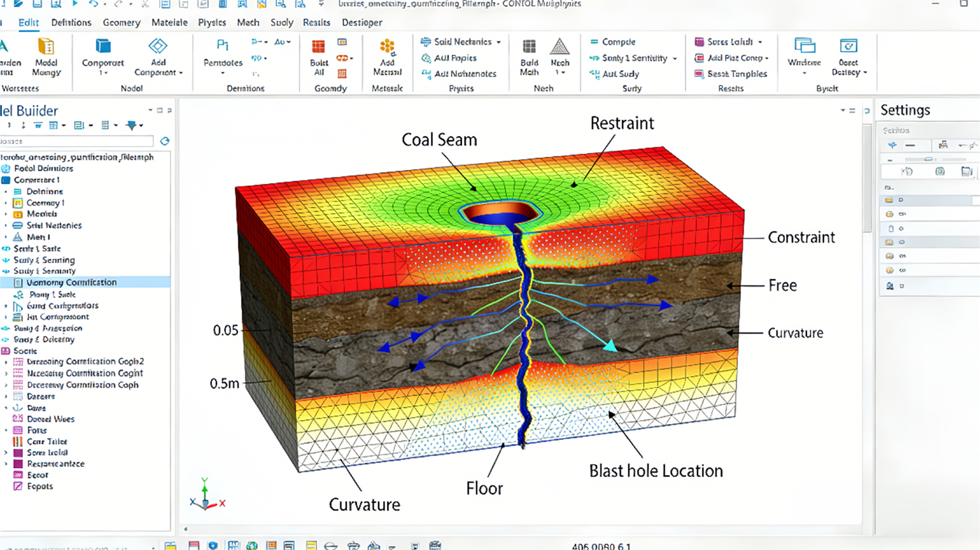The width and height of the screenshot is (980, 550).
Task: Open the Resfits ribbon tab
Action: click(x=316, y=22)
